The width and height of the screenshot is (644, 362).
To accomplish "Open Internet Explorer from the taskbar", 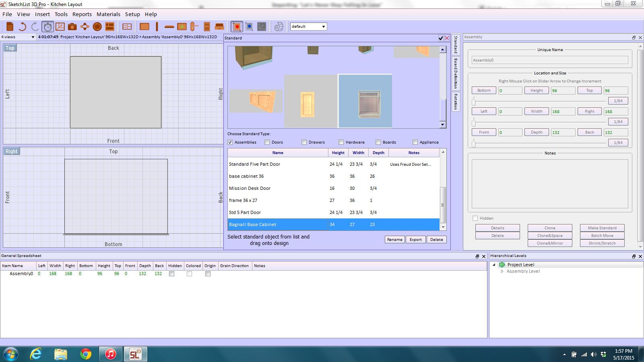I will coord(36,354).
